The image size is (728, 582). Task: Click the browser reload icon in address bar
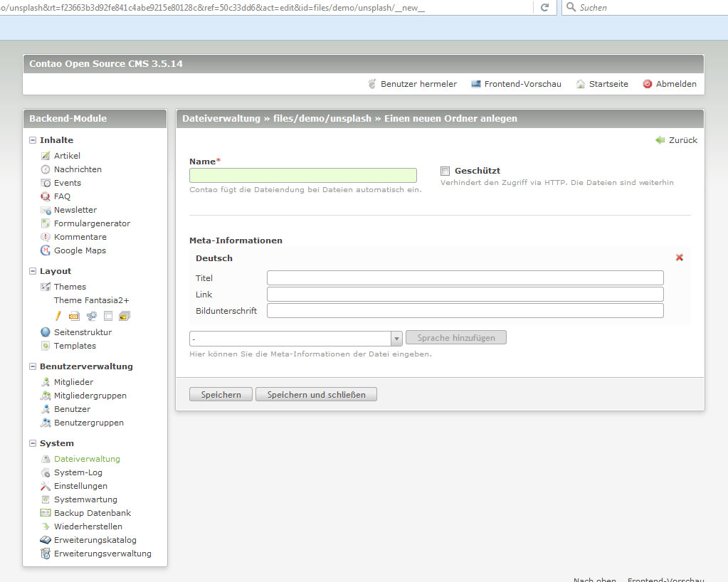[x=544, y=7]
